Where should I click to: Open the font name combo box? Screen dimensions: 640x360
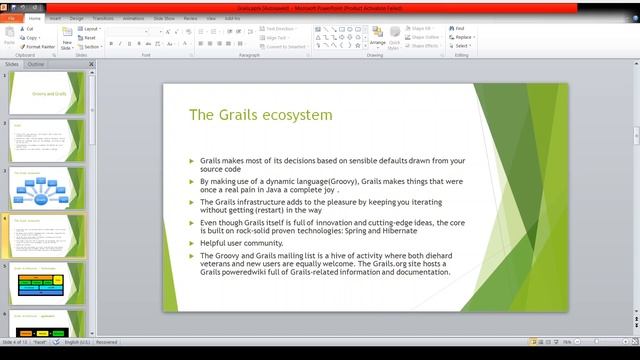[128, 31]
